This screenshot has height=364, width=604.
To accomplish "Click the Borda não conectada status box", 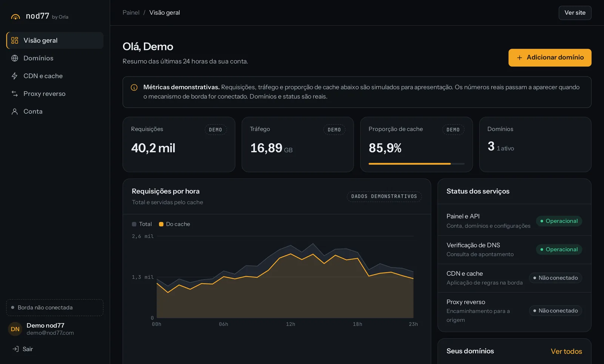I will click(x=55, y=307).
